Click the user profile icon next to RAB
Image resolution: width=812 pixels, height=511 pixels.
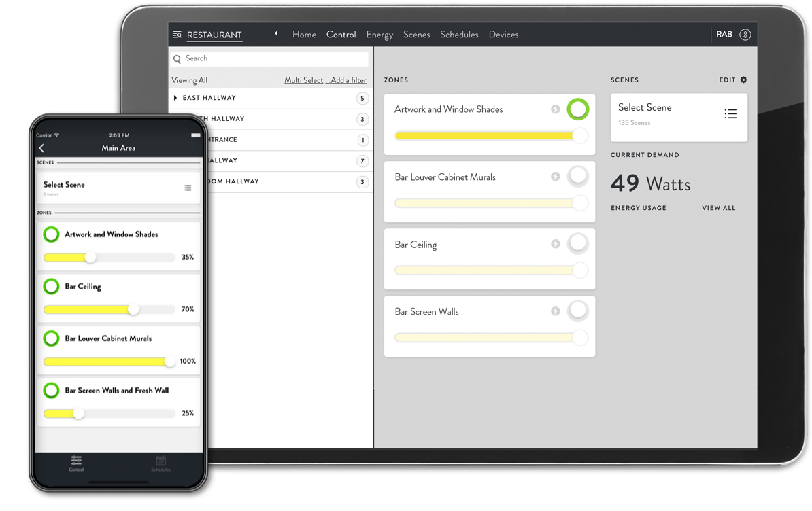(x=745, y=35)
